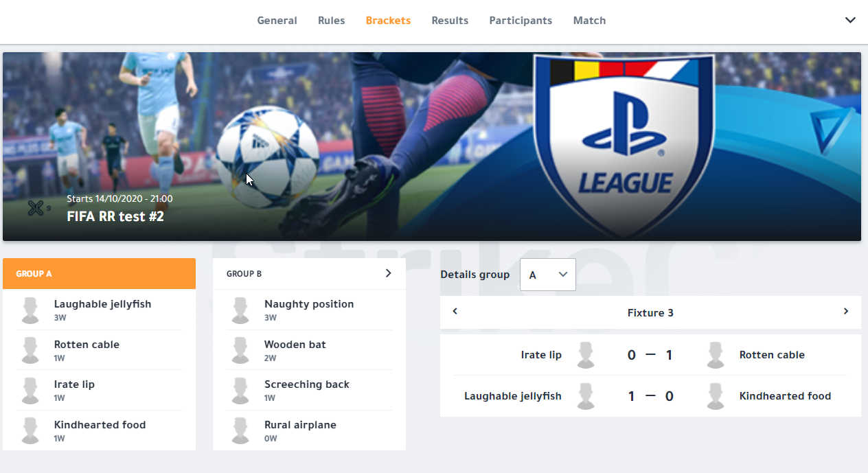Open the Details group dropdown showing A
This screenshot has width=868, height=473.
548,275
